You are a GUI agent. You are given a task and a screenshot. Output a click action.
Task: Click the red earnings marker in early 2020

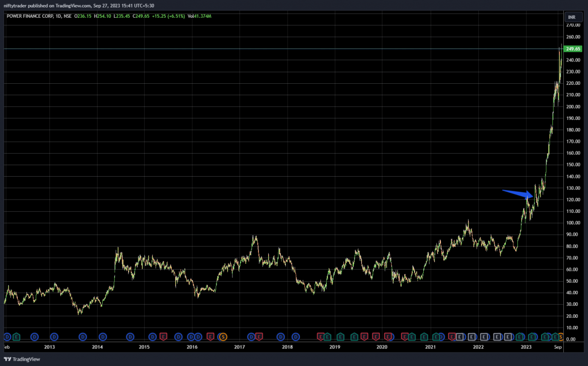[x=388, y=337]
